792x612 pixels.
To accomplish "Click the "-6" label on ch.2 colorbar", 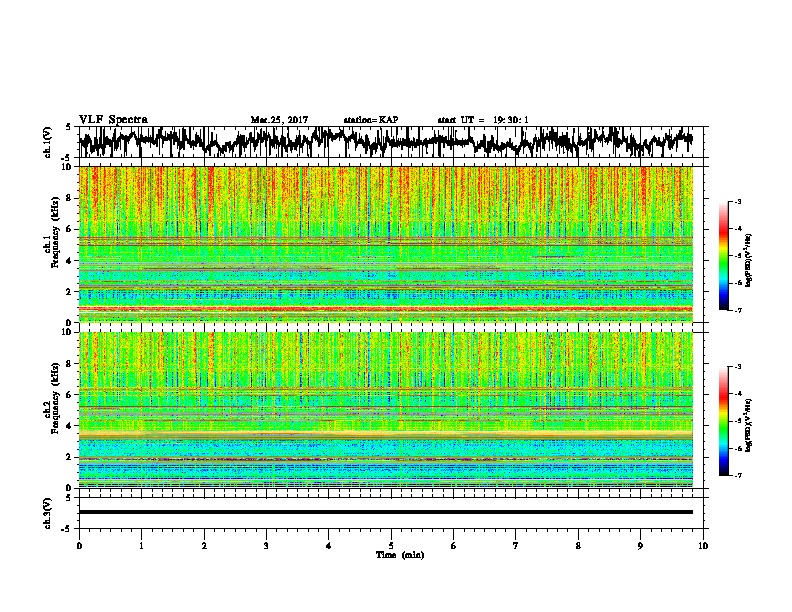I will [738, 448].
